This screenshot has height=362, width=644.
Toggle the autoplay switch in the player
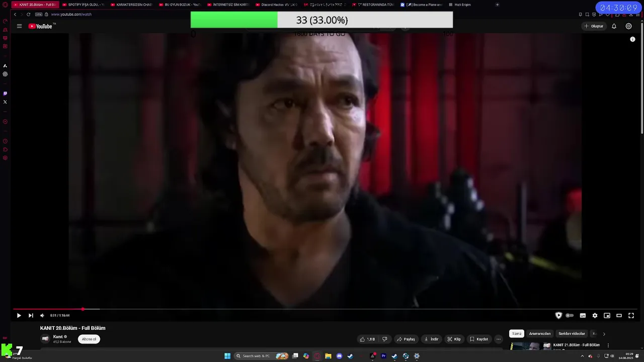[x=570, y=315]
